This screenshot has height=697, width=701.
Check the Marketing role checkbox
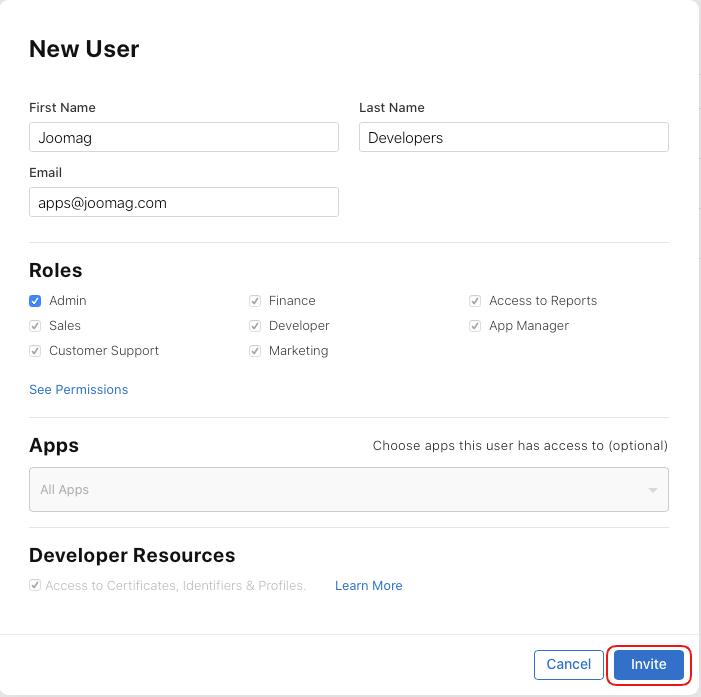click(255, 351)
